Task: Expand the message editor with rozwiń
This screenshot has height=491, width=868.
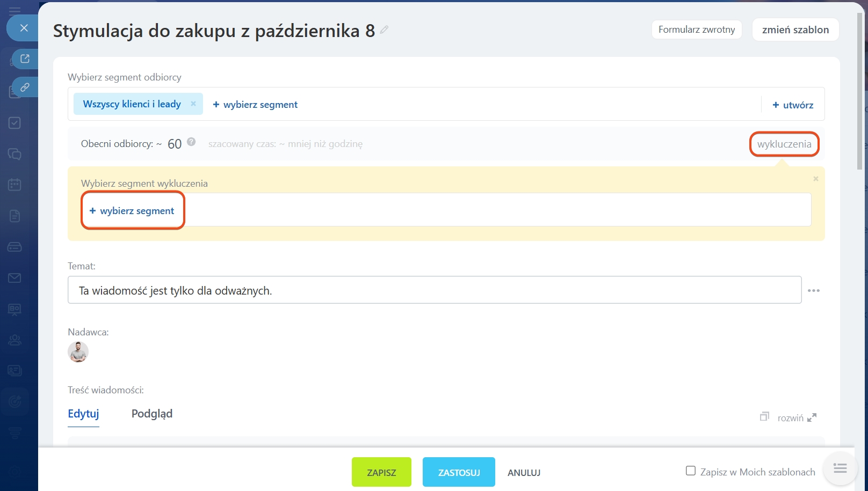Action: [x=797, y=417]
